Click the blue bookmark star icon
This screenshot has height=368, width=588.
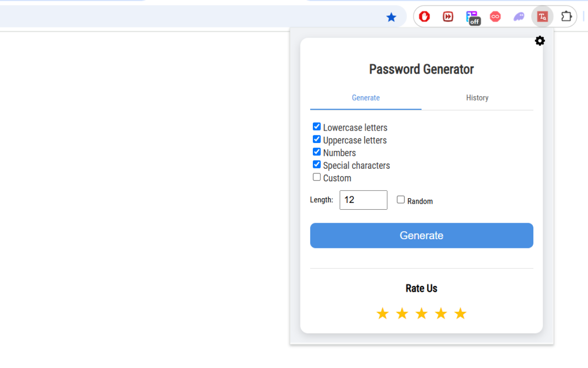(391, 17)
